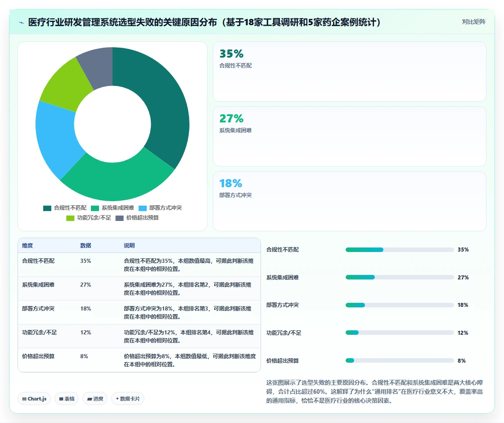
Task: Select the 功能冗余/不足 table row cell
Action: (x=39, y=333)
